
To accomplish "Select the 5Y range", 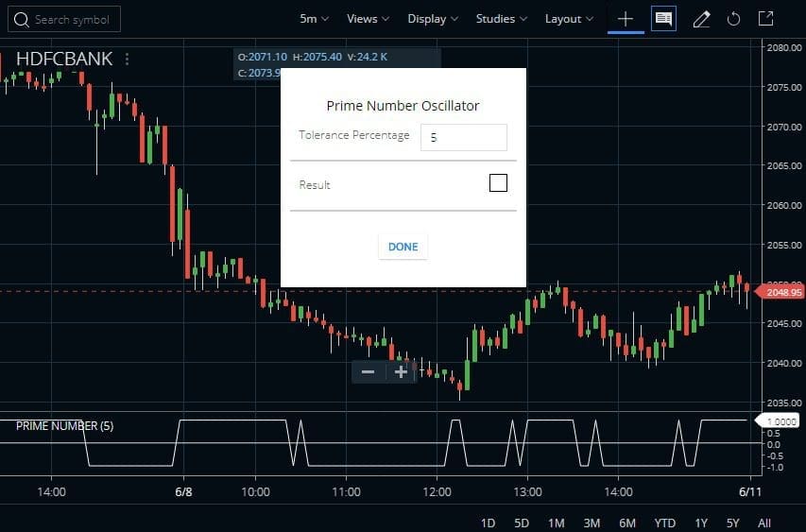I will (x=732, y=523).
